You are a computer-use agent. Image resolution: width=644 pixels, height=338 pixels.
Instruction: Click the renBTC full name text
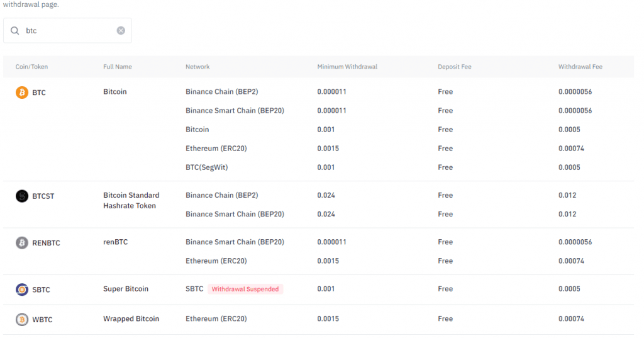coord(115,242)
